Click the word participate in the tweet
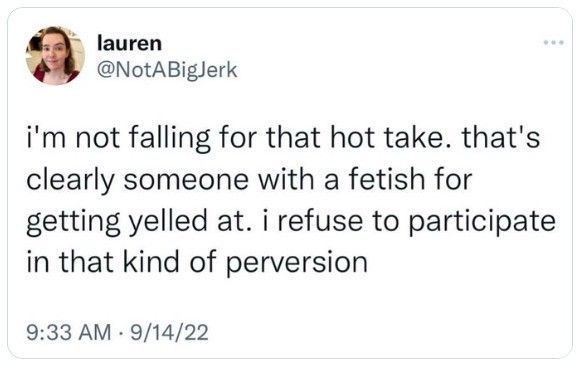Image resolution: width=584 pixels, height=367 pixels. (x=482, y=222)
